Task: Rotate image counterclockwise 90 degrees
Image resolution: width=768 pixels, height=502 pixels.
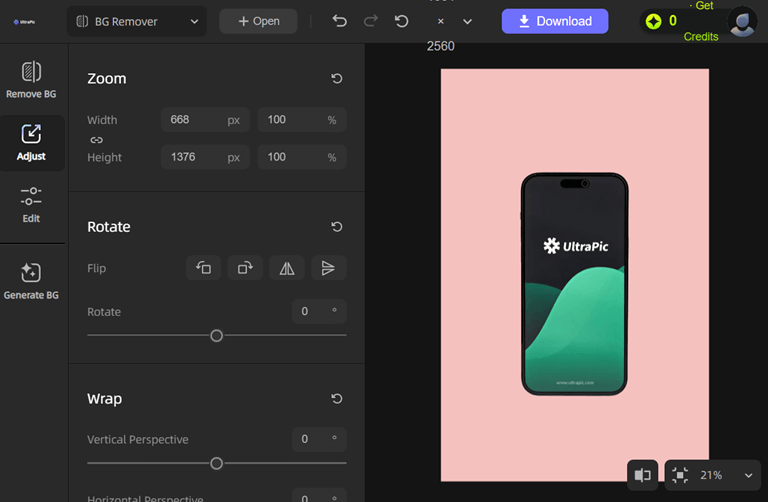Action: [x=203, y=268]
